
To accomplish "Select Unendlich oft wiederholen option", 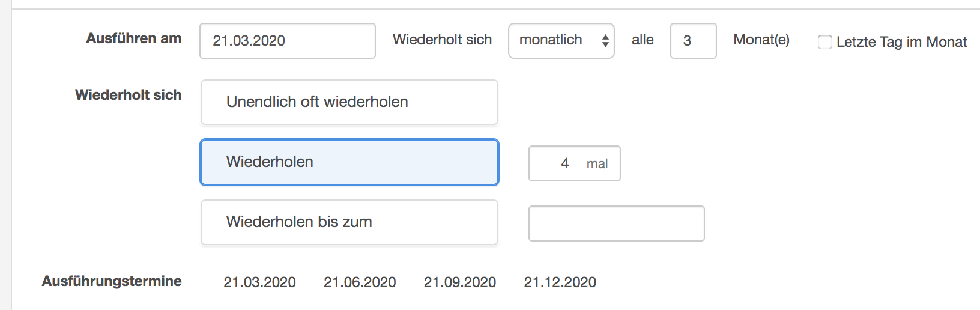I will tap(349, 102).
